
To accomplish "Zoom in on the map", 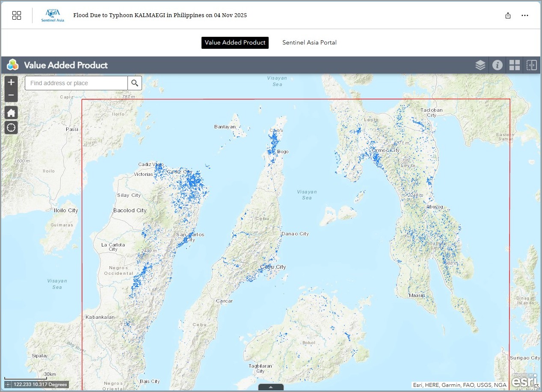I will [11, 82].
